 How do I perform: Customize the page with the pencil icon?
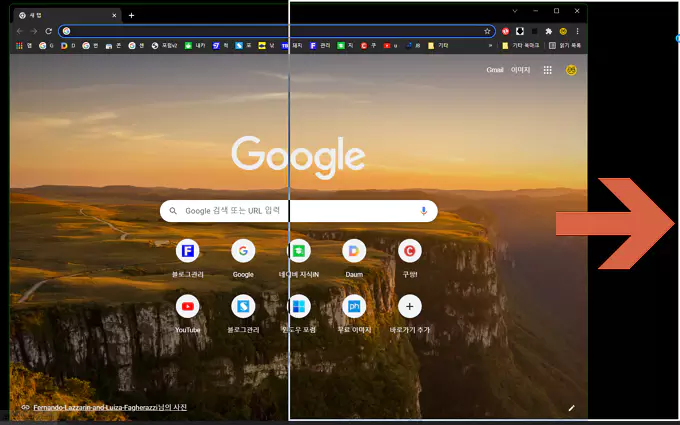572,408
